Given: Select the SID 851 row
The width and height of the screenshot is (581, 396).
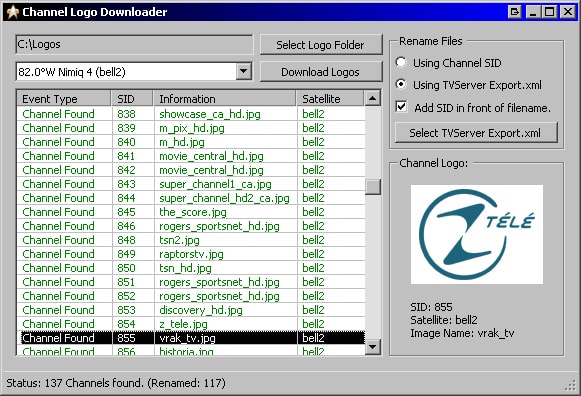Looking at the screenshot, I should pos(191,282).
